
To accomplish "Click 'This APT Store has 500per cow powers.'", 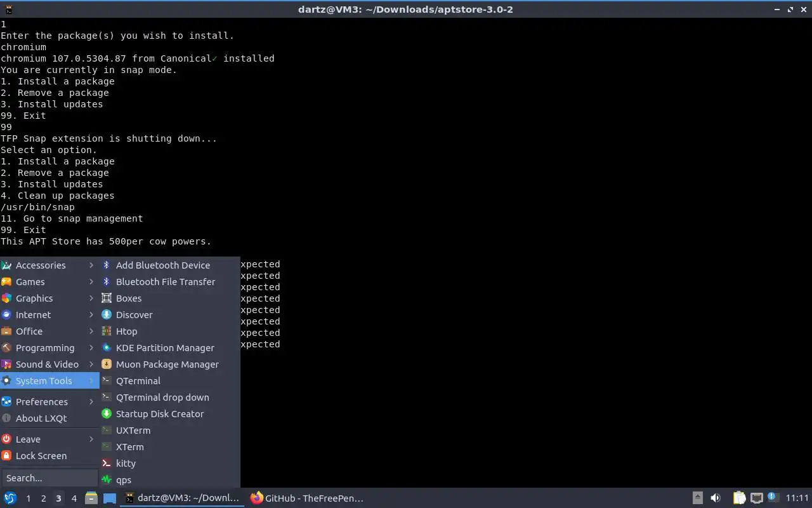I will tap(106, 241).
